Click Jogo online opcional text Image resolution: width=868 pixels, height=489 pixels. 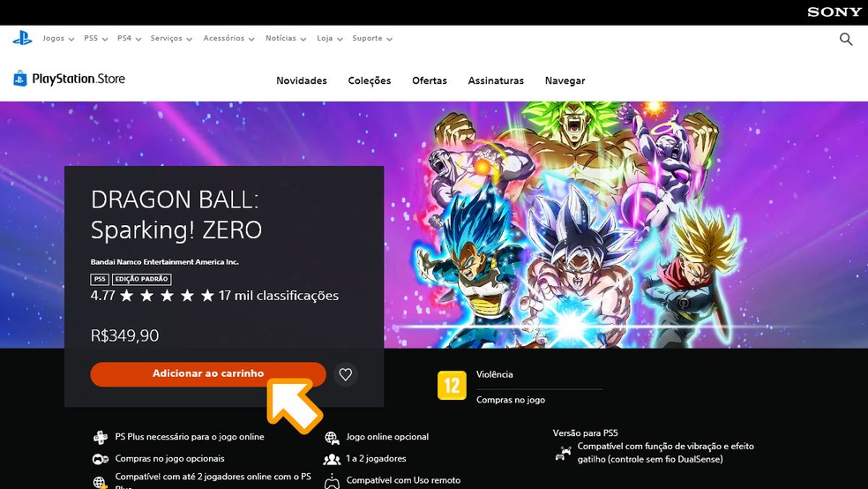(x=387, y=437)
